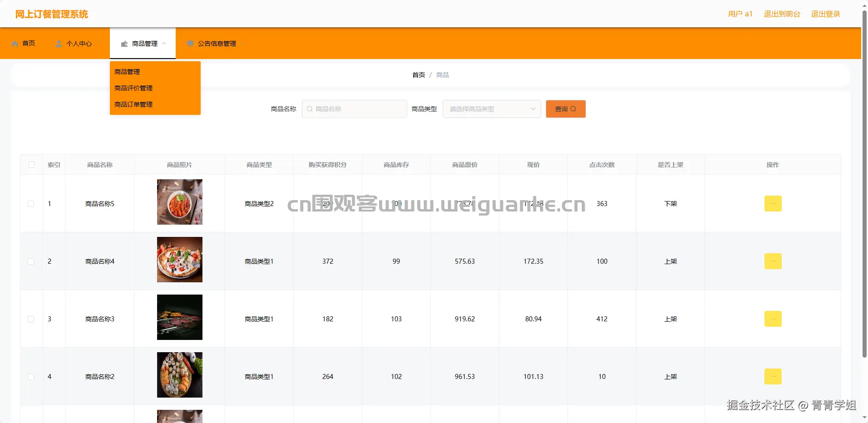This screenshot has height=423, width=868.
Task: Click the points value 372
Action: click(x=328, y=261)
